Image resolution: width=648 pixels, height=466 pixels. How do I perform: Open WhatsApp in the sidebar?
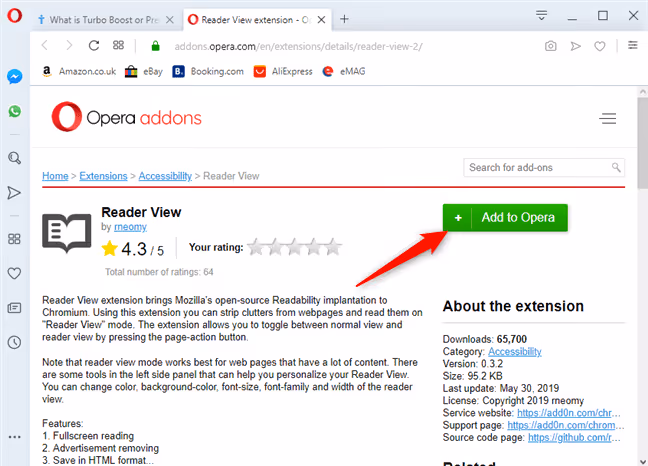[x=14, y=111]
